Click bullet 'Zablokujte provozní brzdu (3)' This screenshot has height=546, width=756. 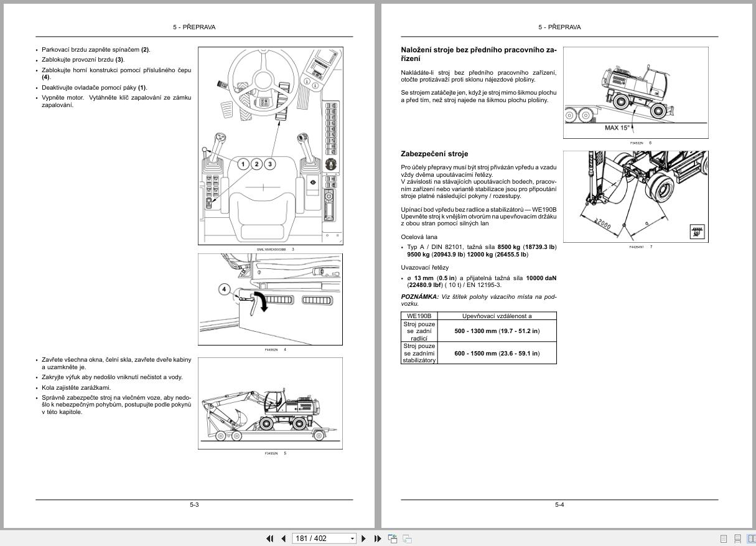click(x=83, y=60)
